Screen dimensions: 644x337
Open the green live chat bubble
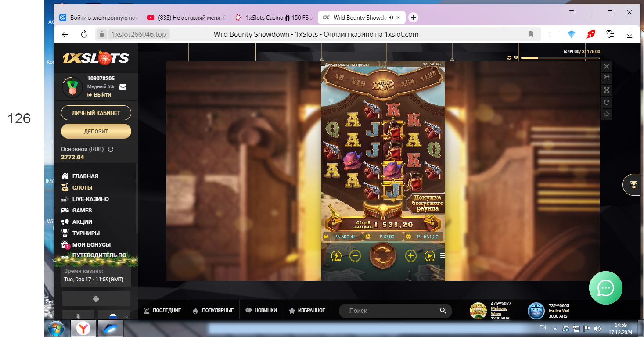click(x=605, y=288)
